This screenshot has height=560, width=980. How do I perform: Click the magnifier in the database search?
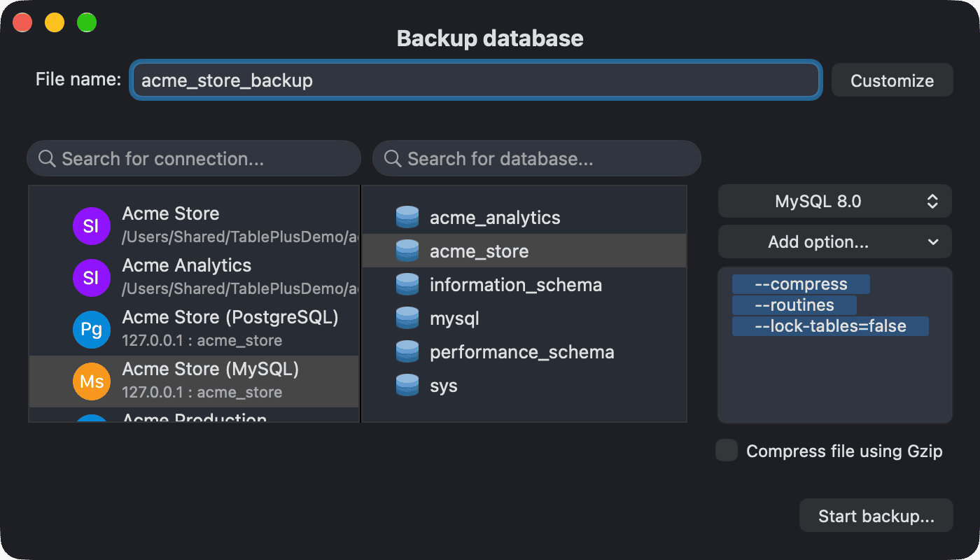tap(393, 159)
